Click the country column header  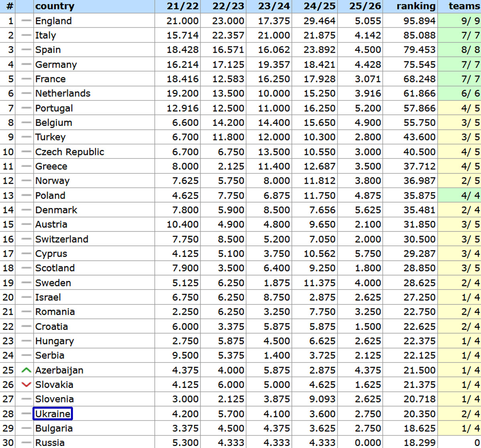coord(55,6)
